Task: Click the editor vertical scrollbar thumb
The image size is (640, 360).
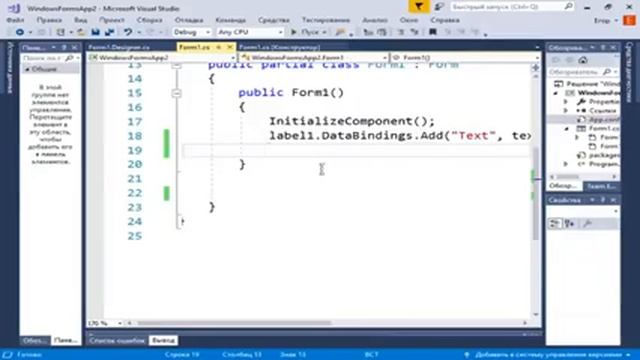Action: [535, 194]
